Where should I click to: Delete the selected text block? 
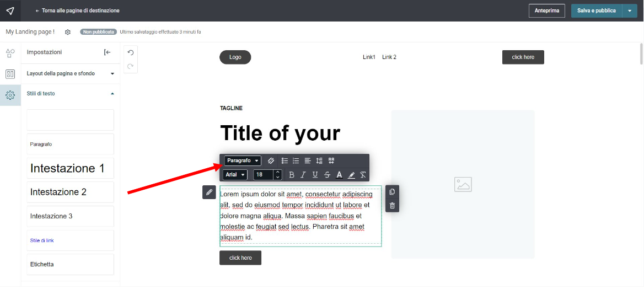(x=392, y=206)
